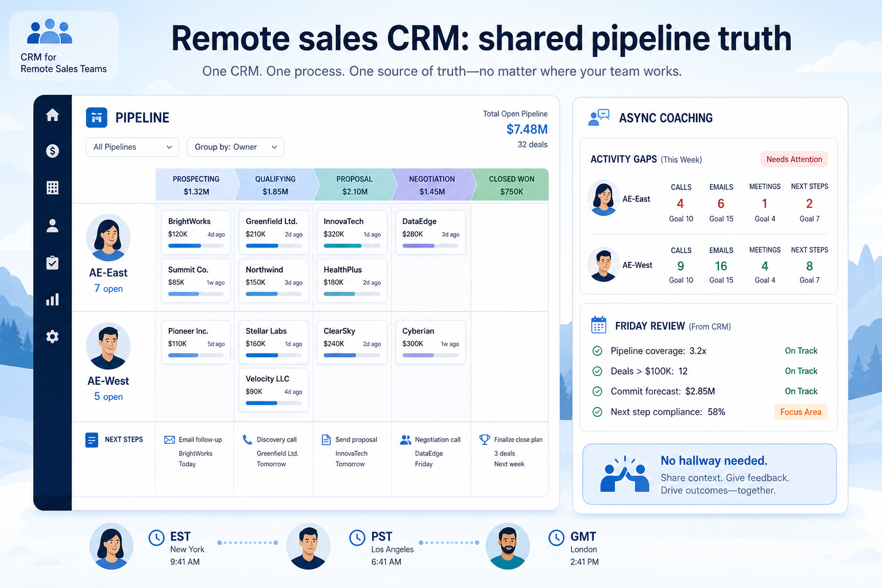Click the Cyberian deal progress bar
The height and width of the screenshot is (588, 882).
point(431,355)
